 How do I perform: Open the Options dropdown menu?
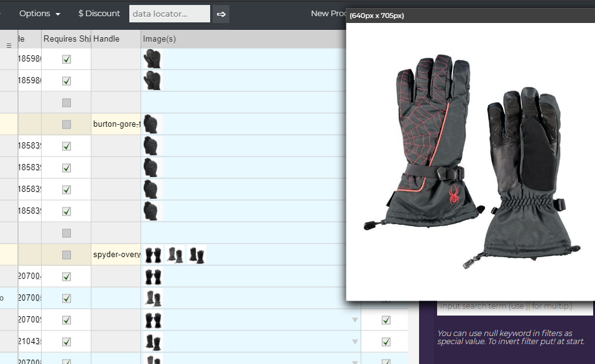[40, 14]
